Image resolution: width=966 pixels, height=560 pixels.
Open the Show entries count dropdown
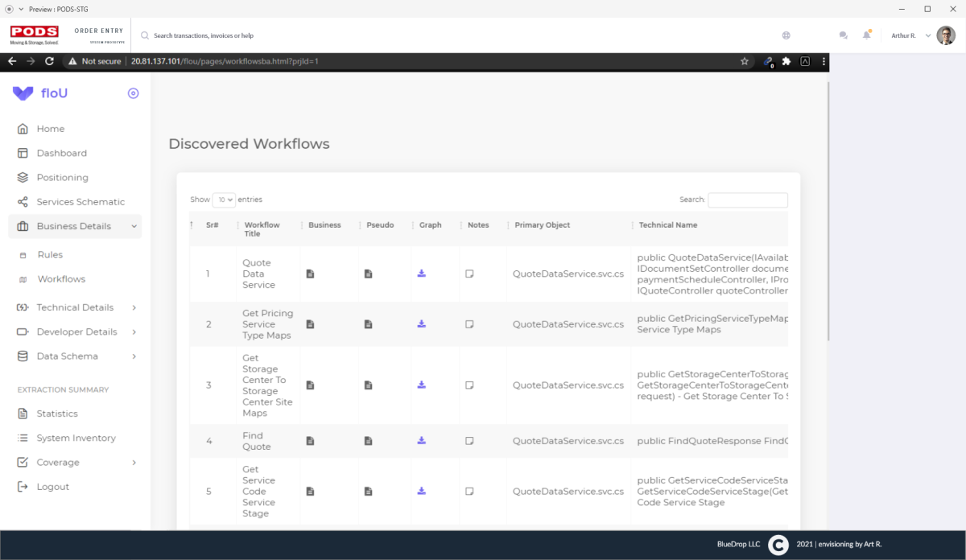tap(224, 200)
